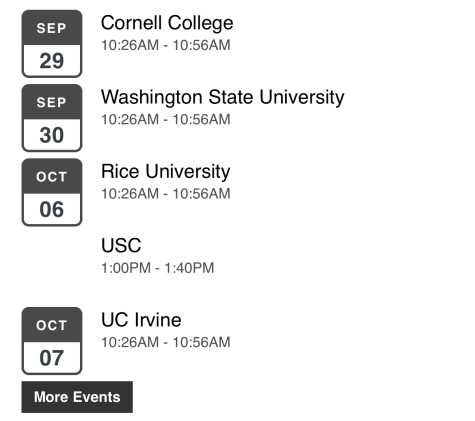Click the 1:00PM start time for USC
This screenshot has width=475, height=421.
126,268
